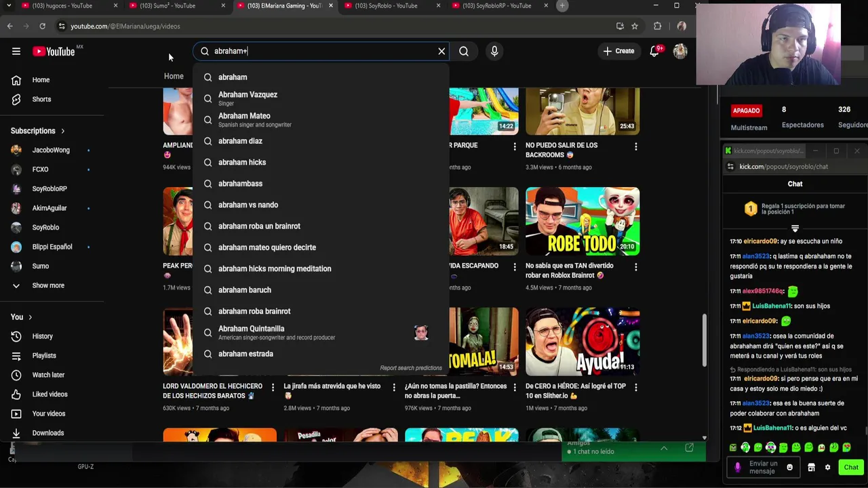Select the 'abraham' search suggestion
This screenshot has width=868, height=488.
coord(321,77)
